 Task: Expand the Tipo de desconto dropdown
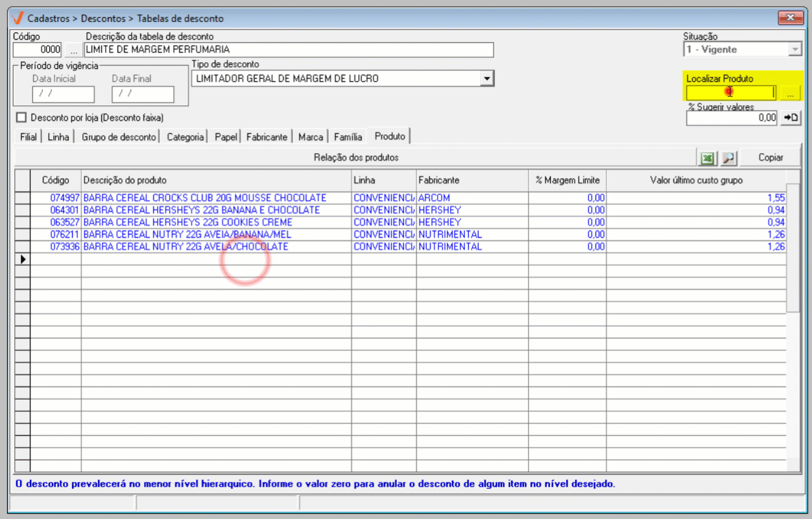(x=486, y=78)
